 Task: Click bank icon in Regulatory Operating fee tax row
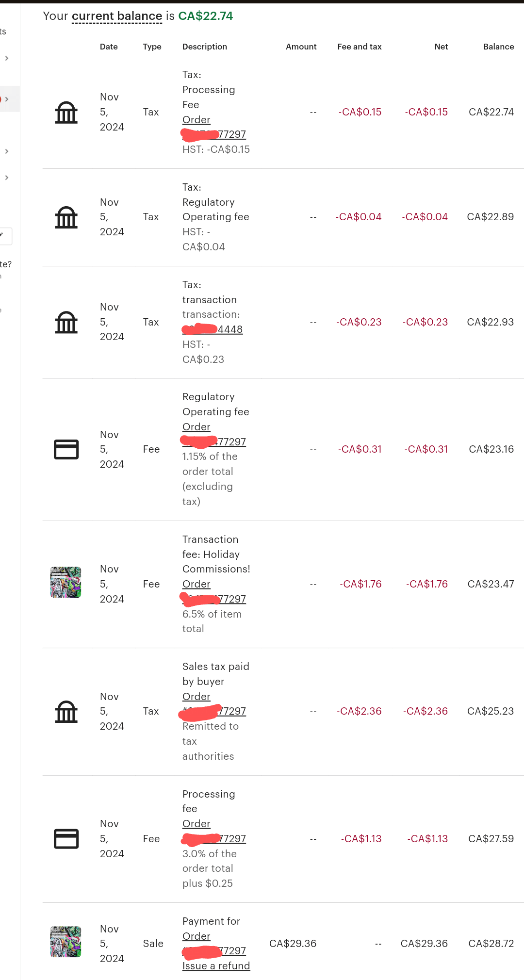tap(66, 217)
